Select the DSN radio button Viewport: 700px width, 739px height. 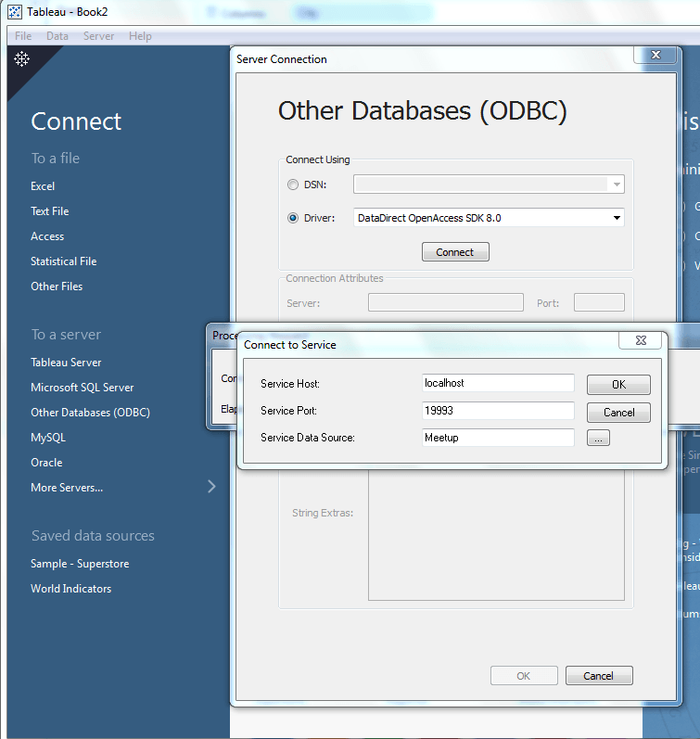tap(293, 185)
